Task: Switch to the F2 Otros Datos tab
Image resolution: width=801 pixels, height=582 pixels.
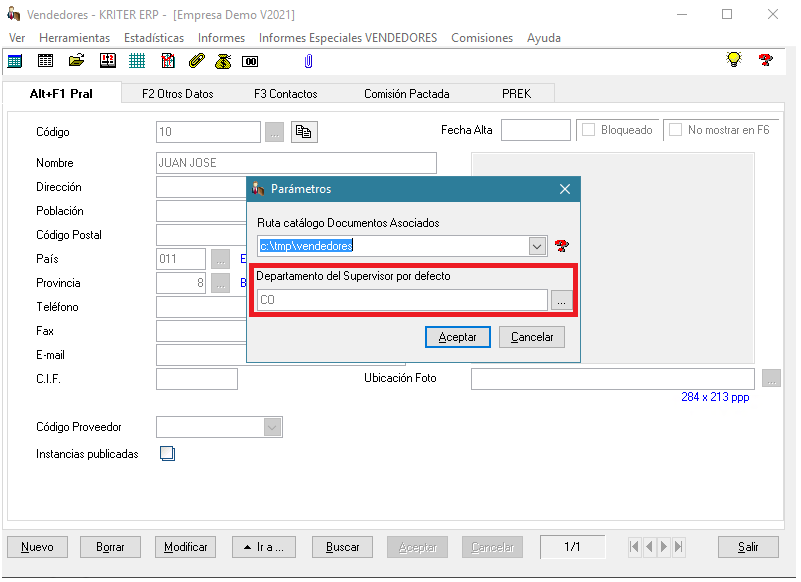Action: 178,94
